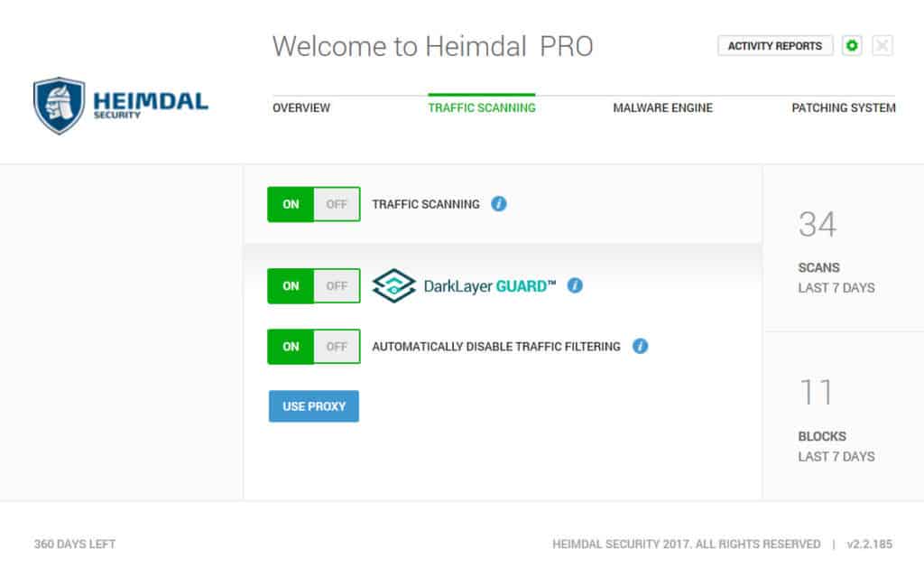Screen dimensions: 924x577
Task: Go to the Patching System tab
Action: pyautogui.click(x=844, y=108)
